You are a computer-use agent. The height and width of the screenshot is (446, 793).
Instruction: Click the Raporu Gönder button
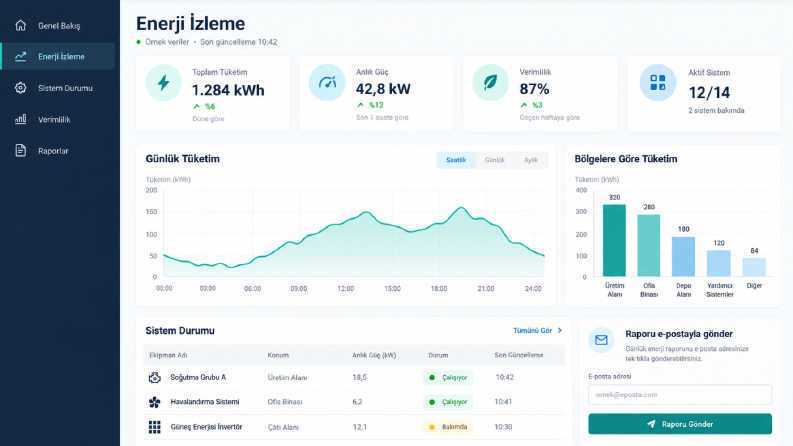tap(680, 424)
